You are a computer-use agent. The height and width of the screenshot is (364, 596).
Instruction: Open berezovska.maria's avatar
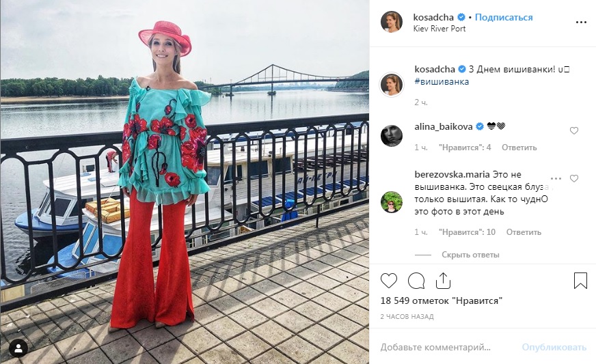[x=392, y=202]
